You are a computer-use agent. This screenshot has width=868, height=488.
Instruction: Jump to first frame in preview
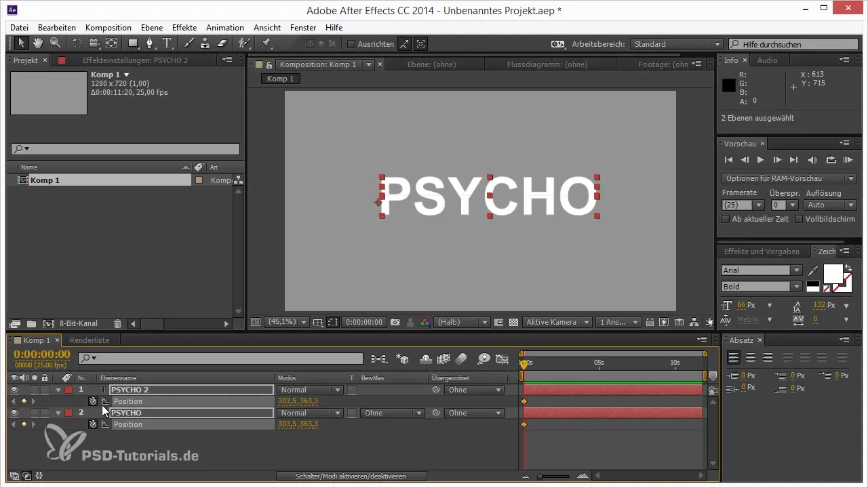coord(728,160)
